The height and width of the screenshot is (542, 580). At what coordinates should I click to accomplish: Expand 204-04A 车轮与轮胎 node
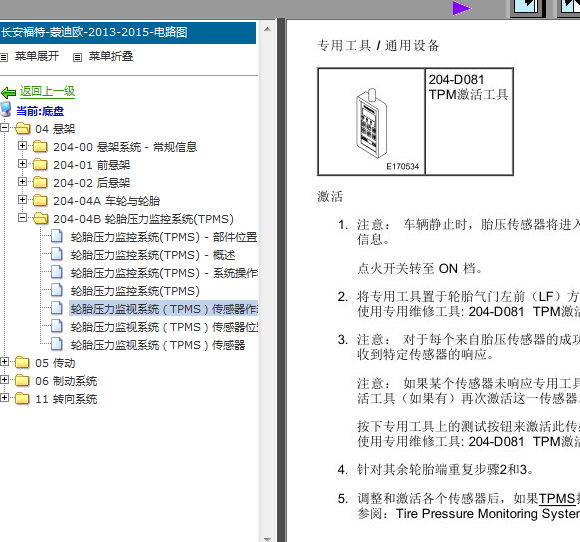[22, 200]
